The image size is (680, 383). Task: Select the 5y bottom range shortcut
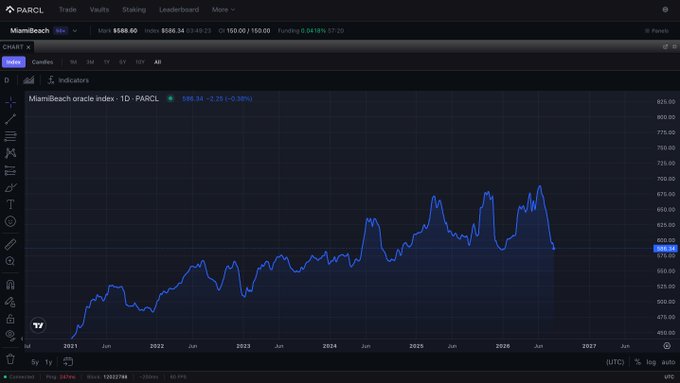pyautogui.click(x=35, y=362)
